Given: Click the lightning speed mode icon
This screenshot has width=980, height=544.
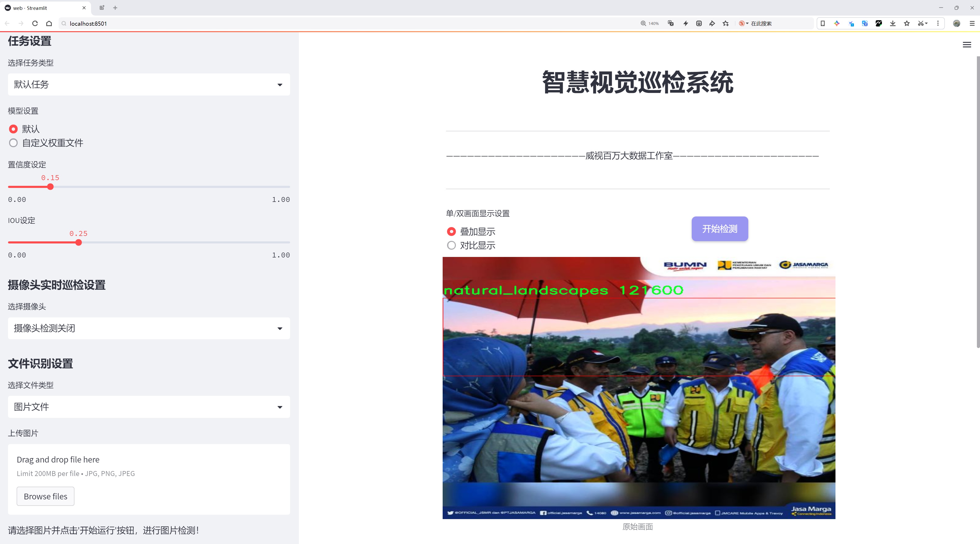Looking at the screenshot, I should pos(686,23).
